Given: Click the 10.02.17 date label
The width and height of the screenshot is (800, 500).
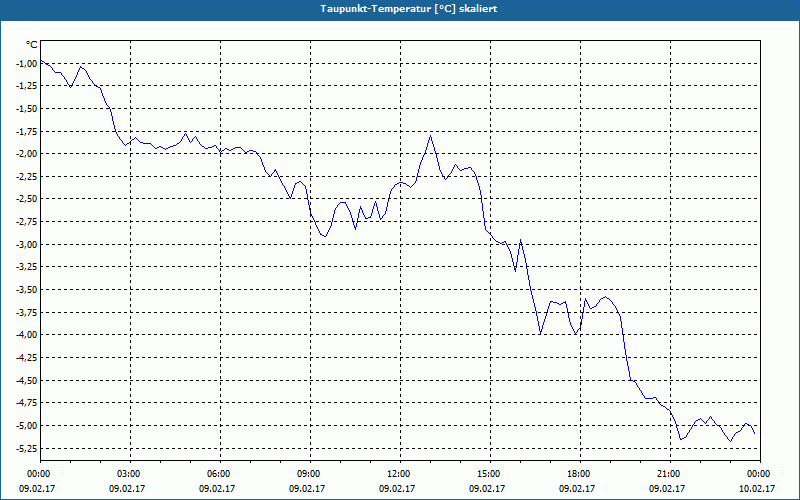Looking at the screenshot, I should pos(757,488).
